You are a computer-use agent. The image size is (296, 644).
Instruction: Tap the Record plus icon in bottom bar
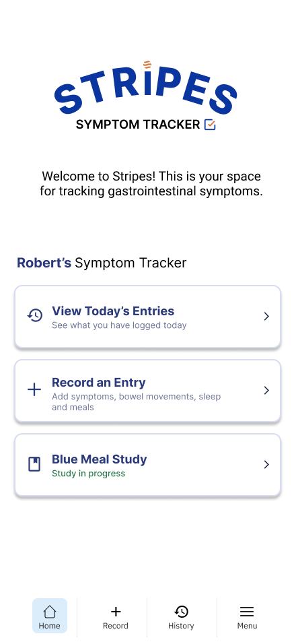coord(116,612)
